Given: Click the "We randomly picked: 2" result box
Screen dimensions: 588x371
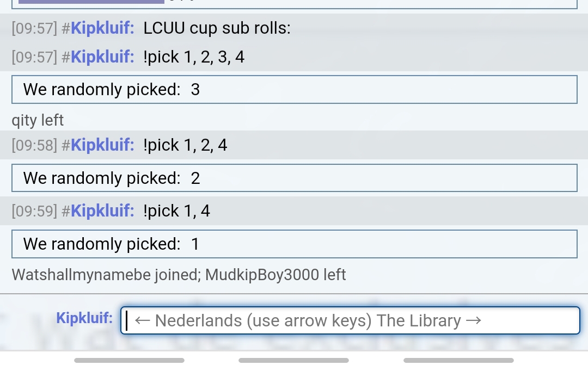Looking at the screenshot, I should (294, 178).
